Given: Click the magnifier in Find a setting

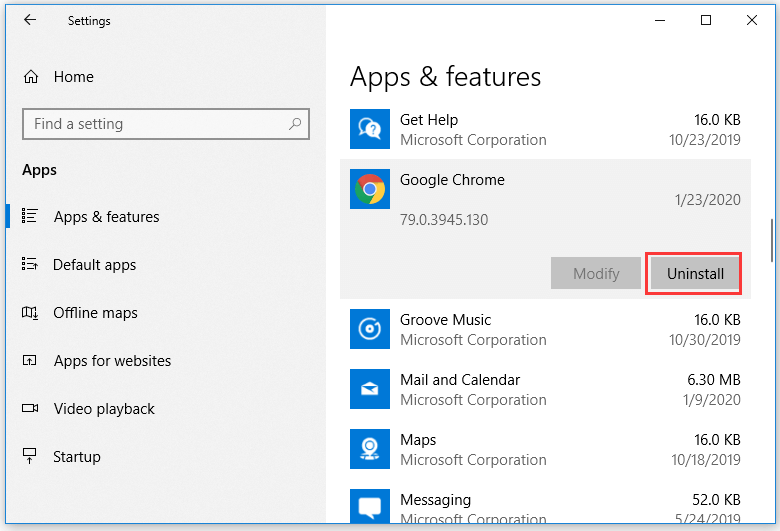Looking at the screenshot, I should (x=295, y=123).
